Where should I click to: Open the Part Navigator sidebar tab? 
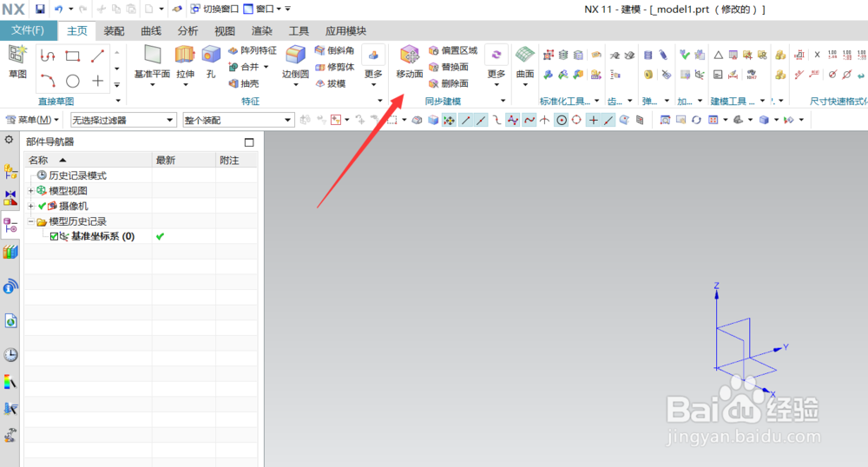coord(10,225)
